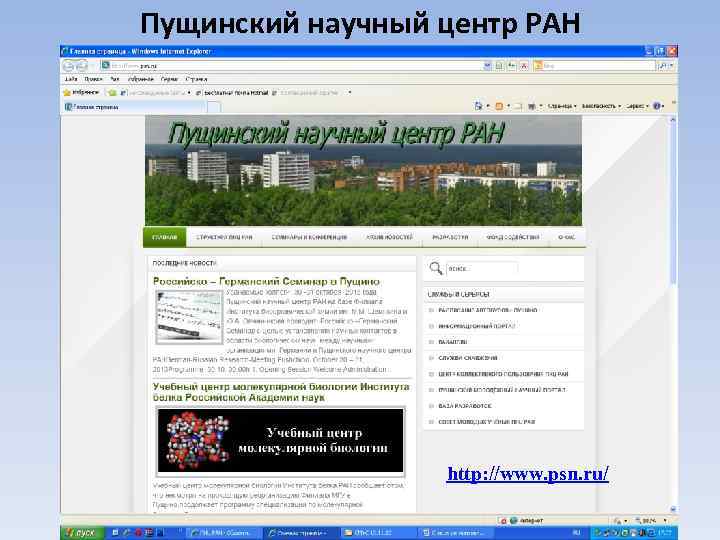Screen dimensions: 720x540
Task: Open the Вид menu
Action: pyautogui.click(x=115, y=79)
